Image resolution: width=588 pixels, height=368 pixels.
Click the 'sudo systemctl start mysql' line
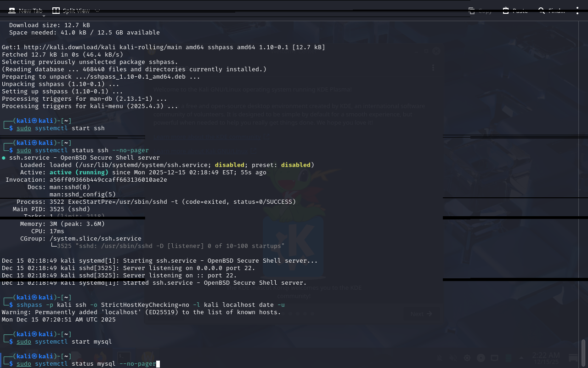pyautogui.click(x=64, y=342)
